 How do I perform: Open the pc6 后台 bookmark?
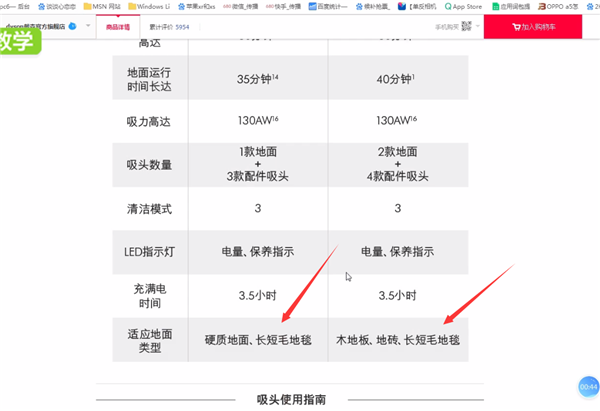click(15, 7)
